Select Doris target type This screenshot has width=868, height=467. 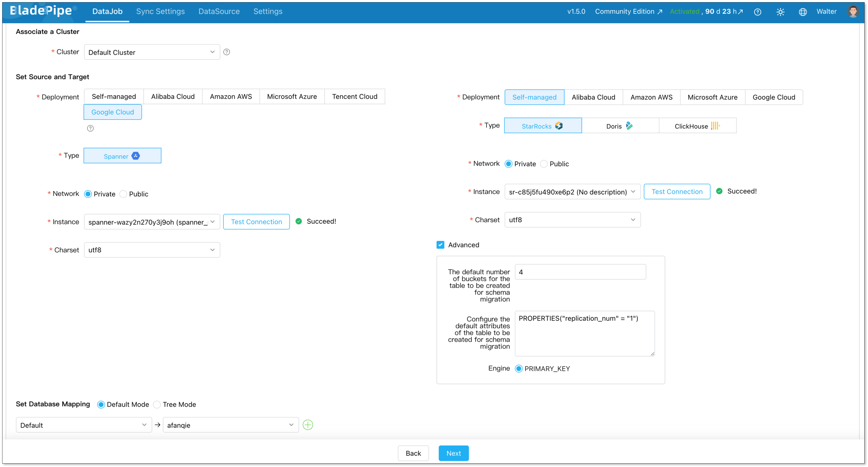pyautogui.click(x=620, y=126)
